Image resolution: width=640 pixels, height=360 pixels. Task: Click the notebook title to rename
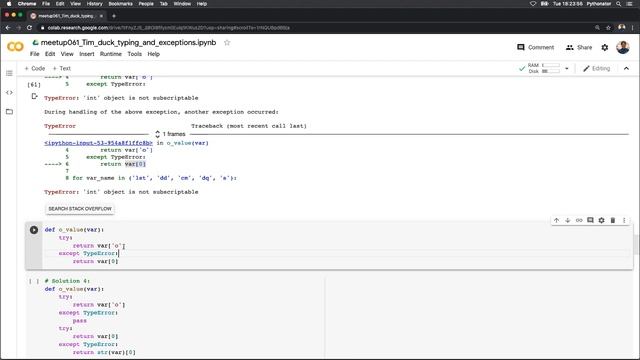point(128,42)
